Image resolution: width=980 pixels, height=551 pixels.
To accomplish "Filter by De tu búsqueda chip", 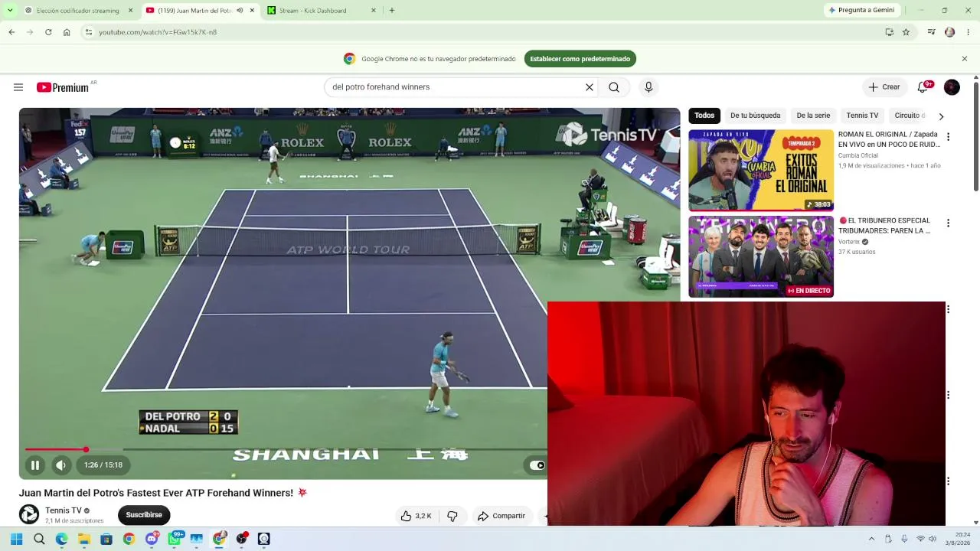I will pyautogui.click(x=756, y=116).
